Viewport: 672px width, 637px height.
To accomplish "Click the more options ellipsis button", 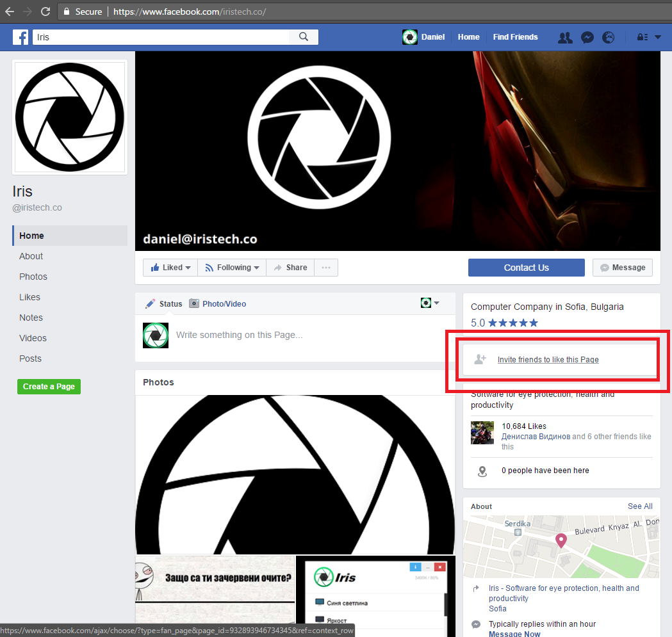I will pyautogui.click(x=326, y=268).
